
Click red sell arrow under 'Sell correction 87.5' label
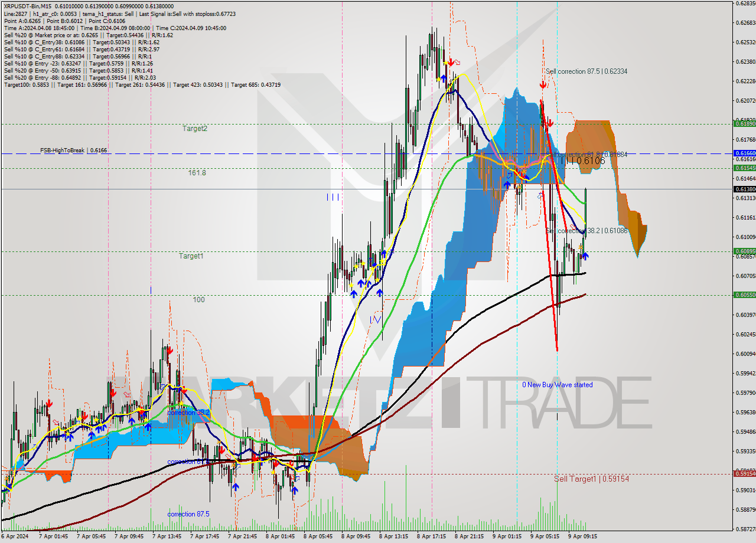tap(543, 85)
